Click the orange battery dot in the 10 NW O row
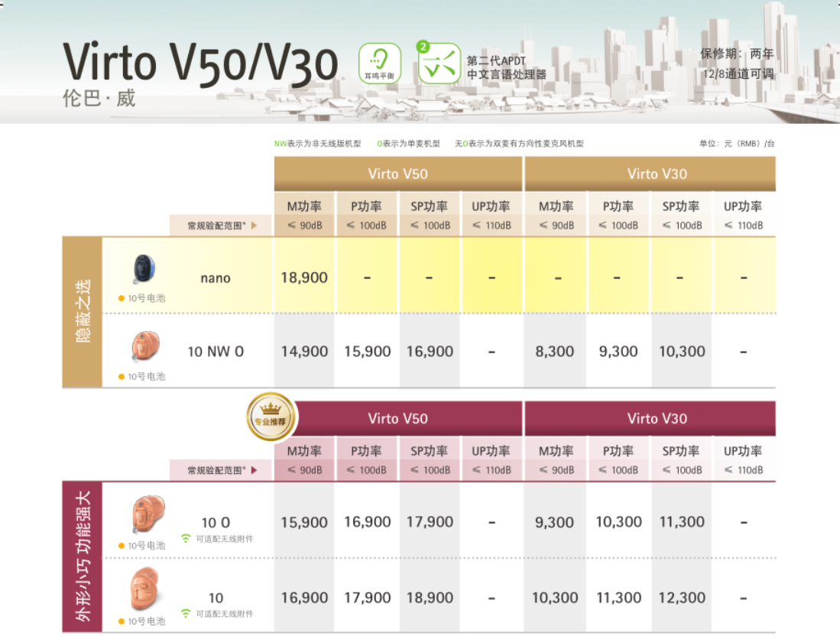Viewport: 840px width, 636px height. [x=122, y=377]
